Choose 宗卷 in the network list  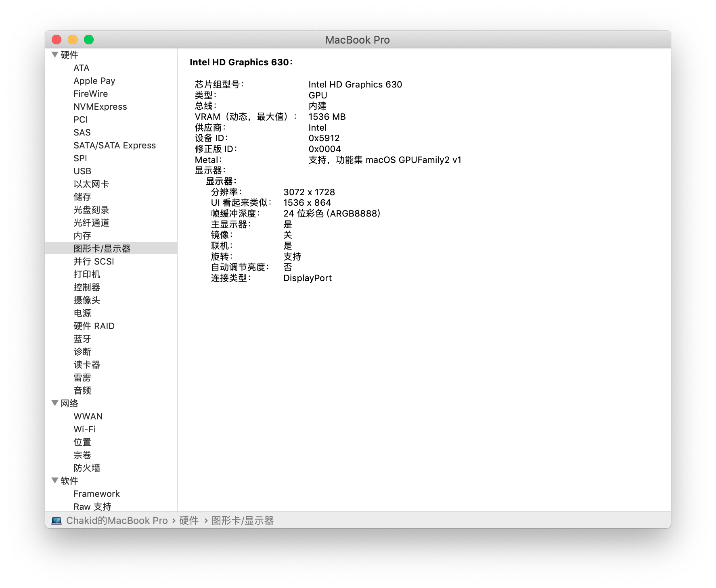coord(82,455)
